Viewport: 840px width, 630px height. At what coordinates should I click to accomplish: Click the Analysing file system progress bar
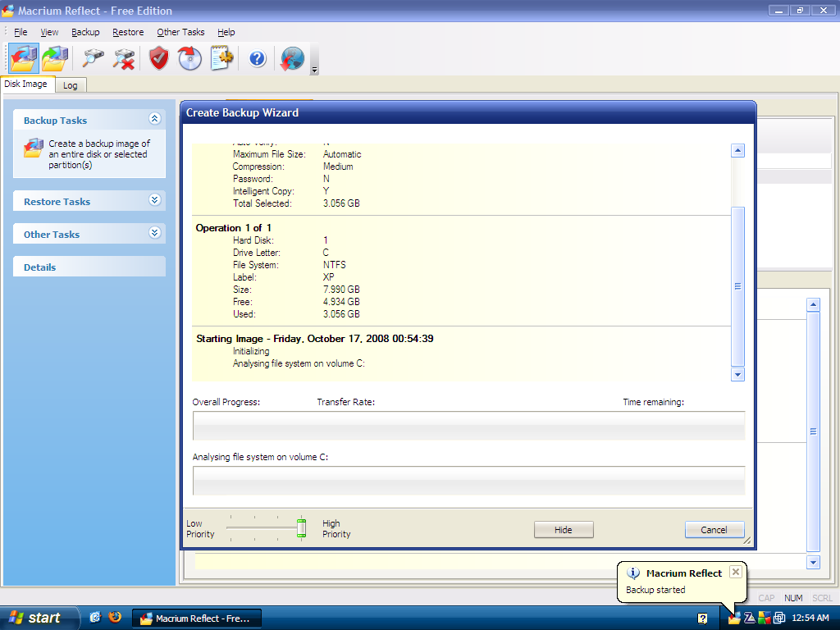tap(468, 481)
